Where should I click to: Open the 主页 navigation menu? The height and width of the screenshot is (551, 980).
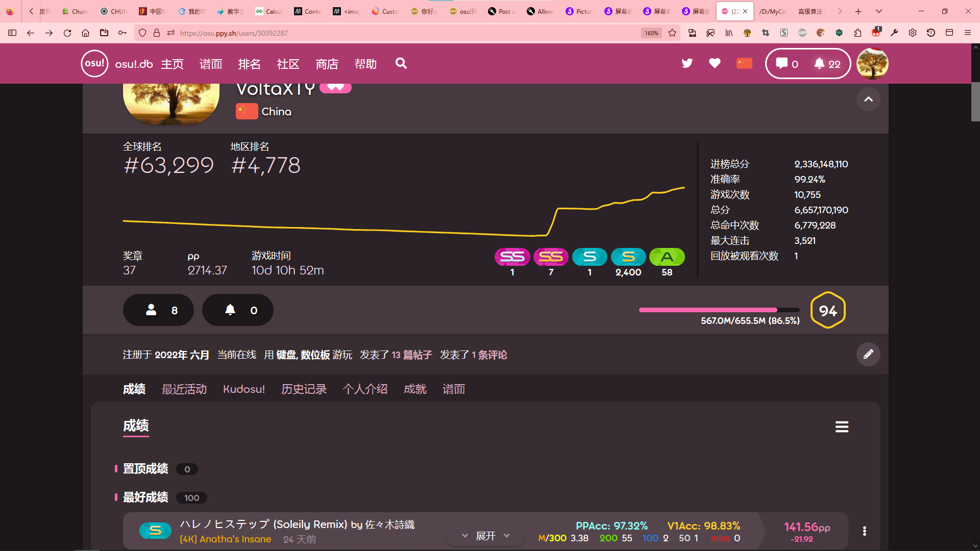173,64
